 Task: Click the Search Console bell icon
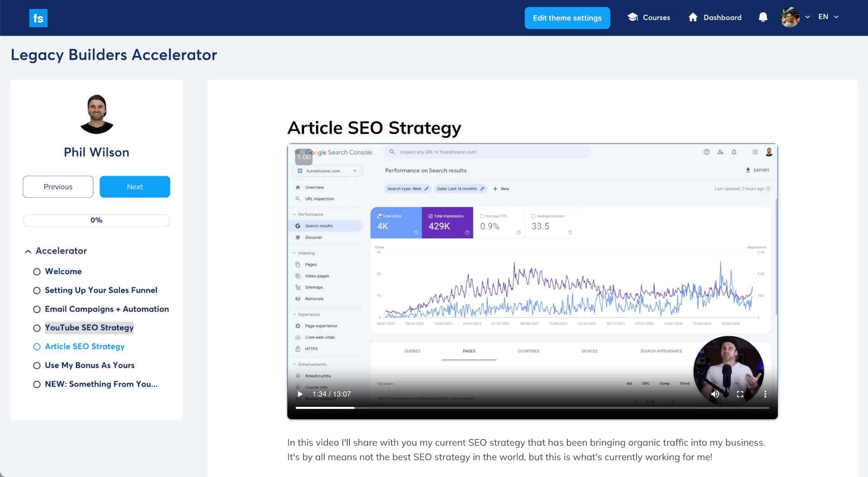click(734, 152)
